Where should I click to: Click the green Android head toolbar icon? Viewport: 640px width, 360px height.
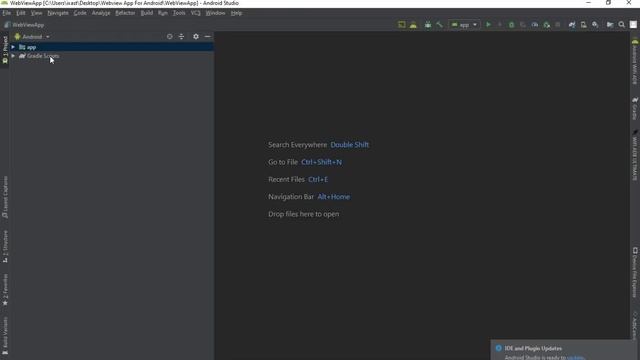click(x=413, y=25)
